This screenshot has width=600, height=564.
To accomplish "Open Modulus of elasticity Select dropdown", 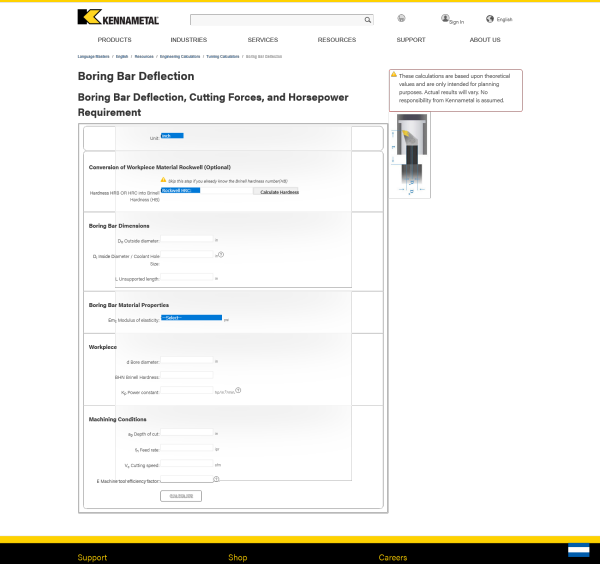I will click(191, 318).
